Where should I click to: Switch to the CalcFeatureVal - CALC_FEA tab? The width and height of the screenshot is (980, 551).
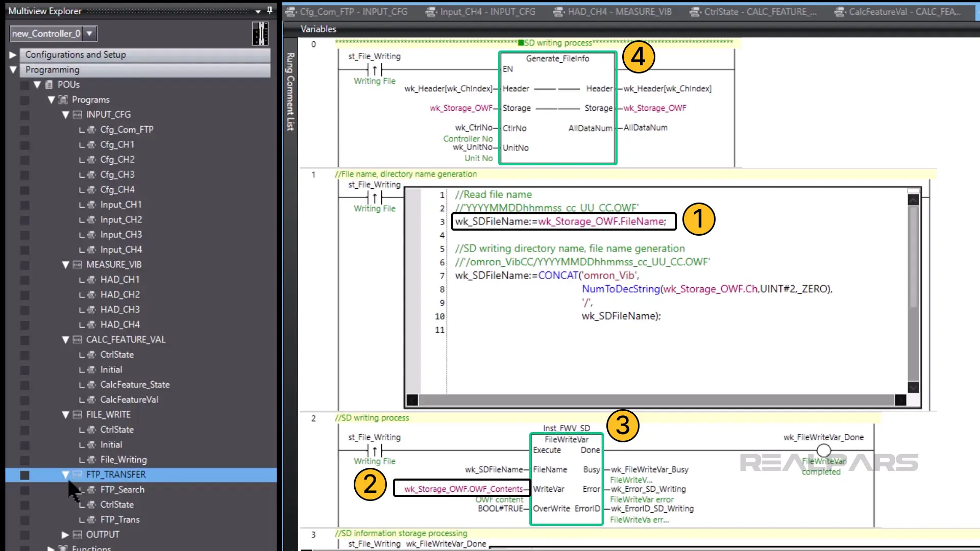point(898,12)
